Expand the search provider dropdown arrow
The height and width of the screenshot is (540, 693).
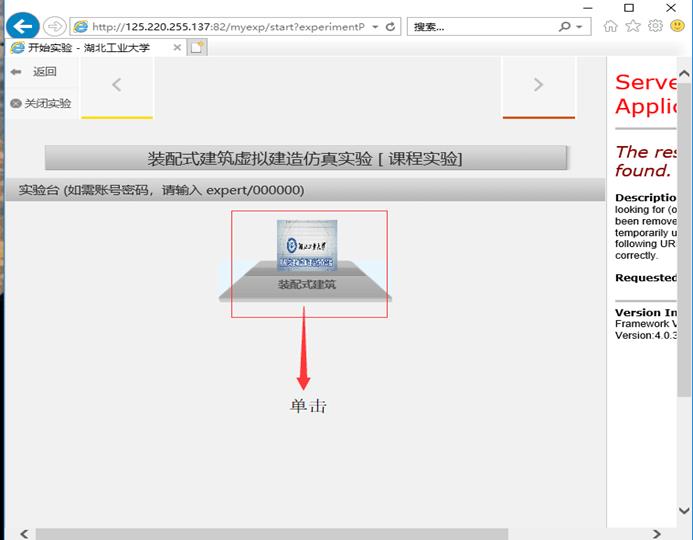pyautogui.click(x=582, y=27)
